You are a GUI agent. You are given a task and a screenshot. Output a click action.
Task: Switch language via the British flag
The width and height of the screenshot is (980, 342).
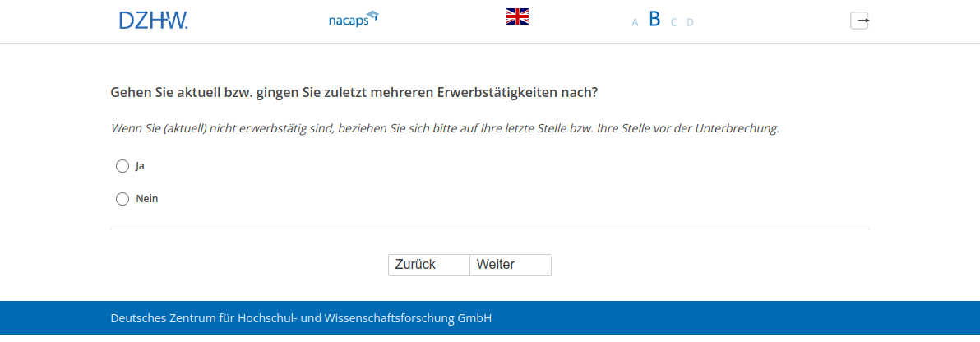pyautogui.click(x=517, y=16)
